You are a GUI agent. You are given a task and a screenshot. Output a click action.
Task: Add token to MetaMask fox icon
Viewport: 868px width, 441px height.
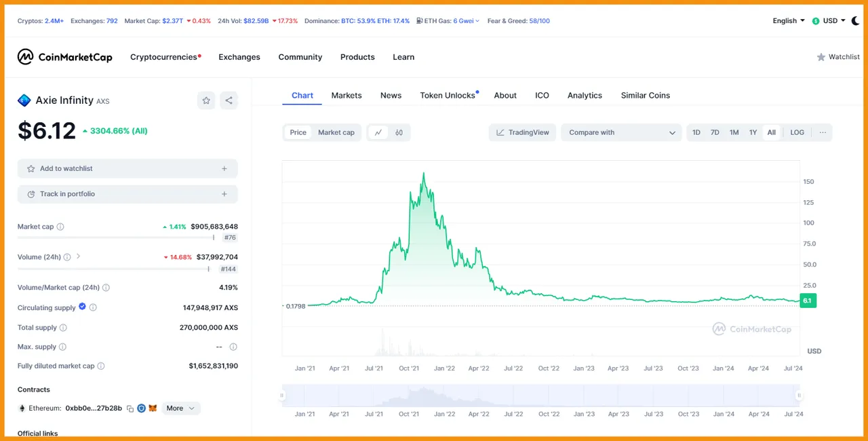click(153, 408)
